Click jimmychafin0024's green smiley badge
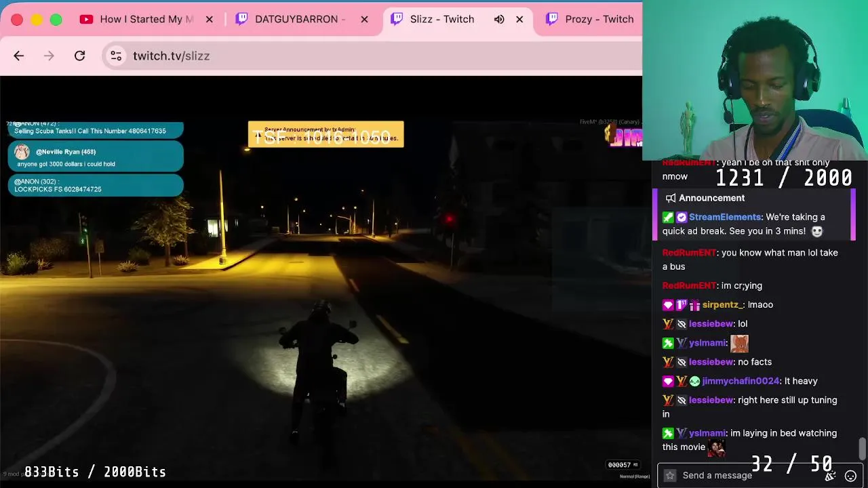This screenshot has height=488, width=868. [694, 381]
